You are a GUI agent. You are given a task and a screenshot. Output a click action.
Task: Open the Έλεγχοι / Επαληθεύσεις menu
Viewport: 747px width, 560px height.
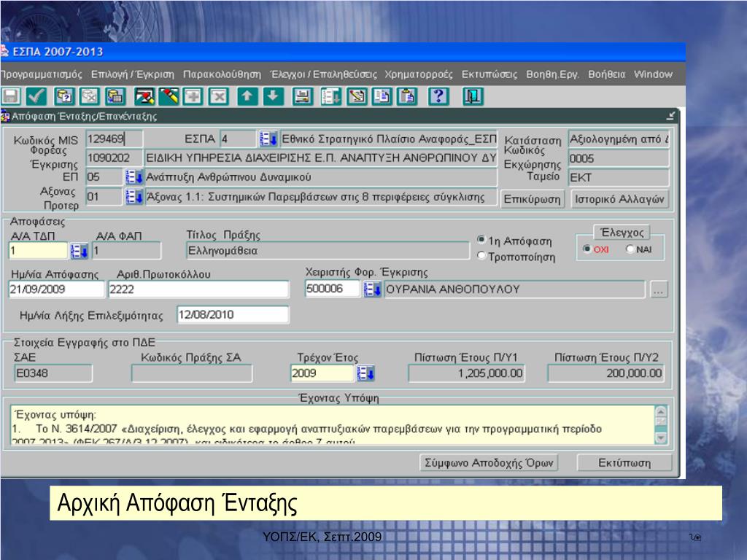coord(323,74)
